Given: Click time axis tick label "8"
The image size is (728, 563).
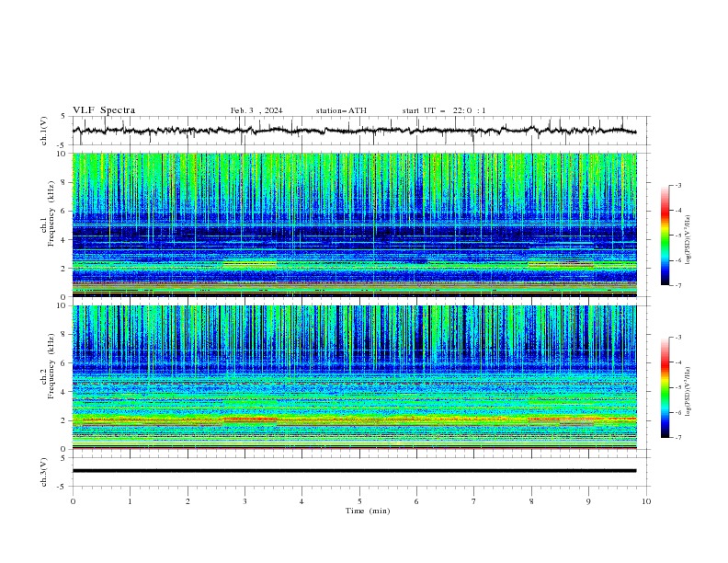Looking at the screenshot, I should coord(531,501).
